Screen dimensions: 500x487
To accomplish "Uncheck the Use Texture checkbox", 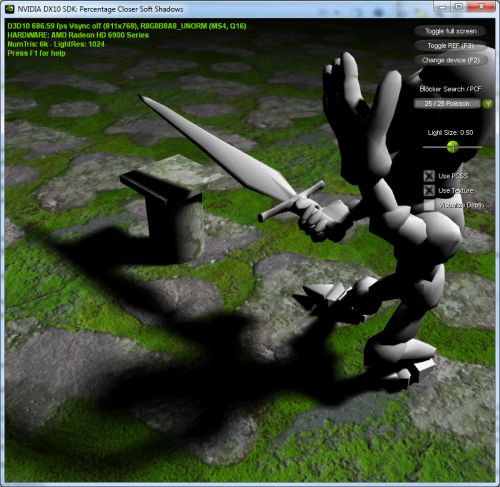I will [429, 191].
